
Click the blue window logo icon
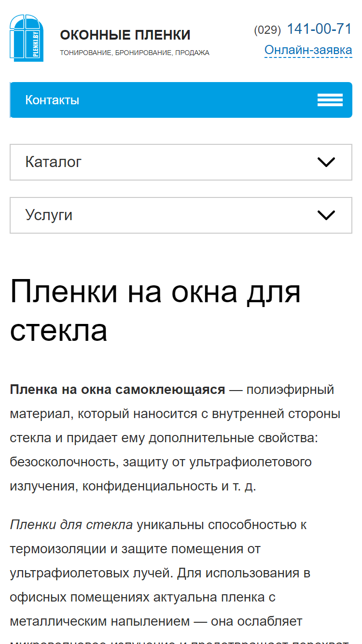27,38
